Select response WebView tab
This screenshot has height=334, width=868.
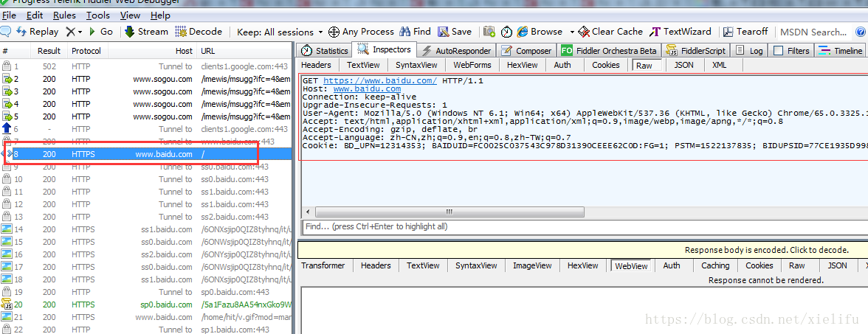(x=632, y=265)
